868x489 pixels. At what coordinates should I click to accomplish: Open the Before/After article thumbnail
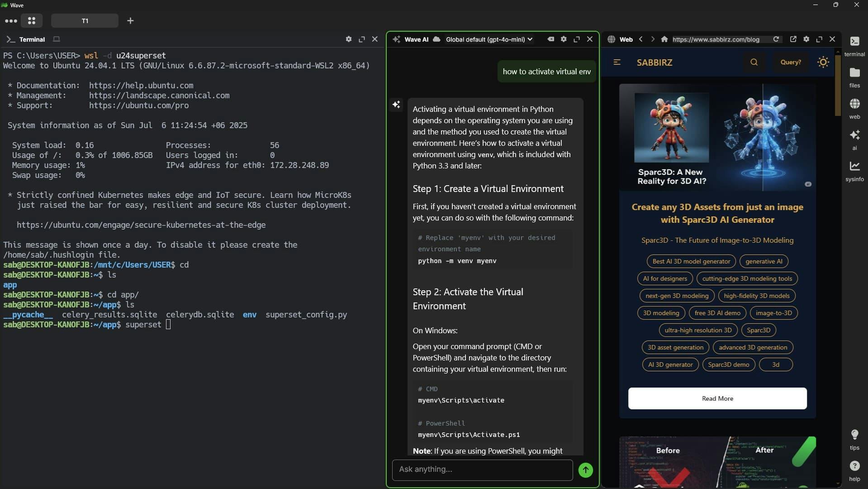(x=718, y=462)
